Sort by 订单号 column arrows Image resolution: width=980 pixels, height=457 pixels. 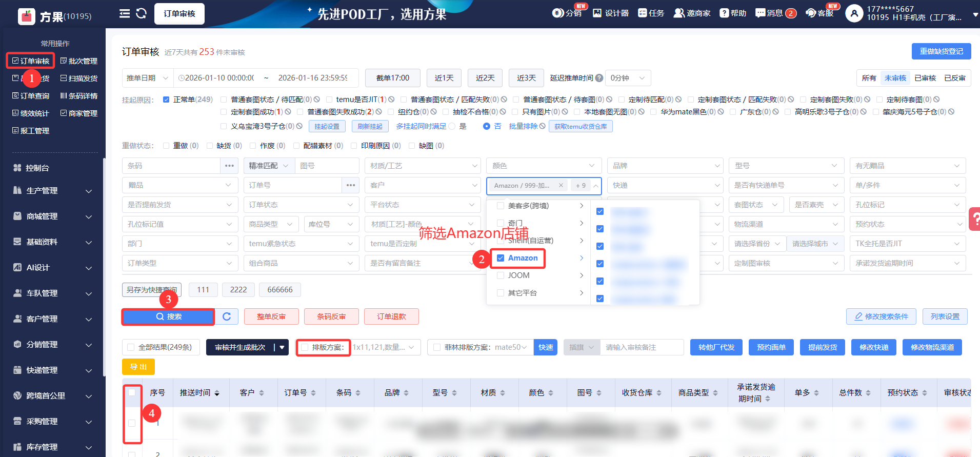pyautogui.click(x=313, y=393)
